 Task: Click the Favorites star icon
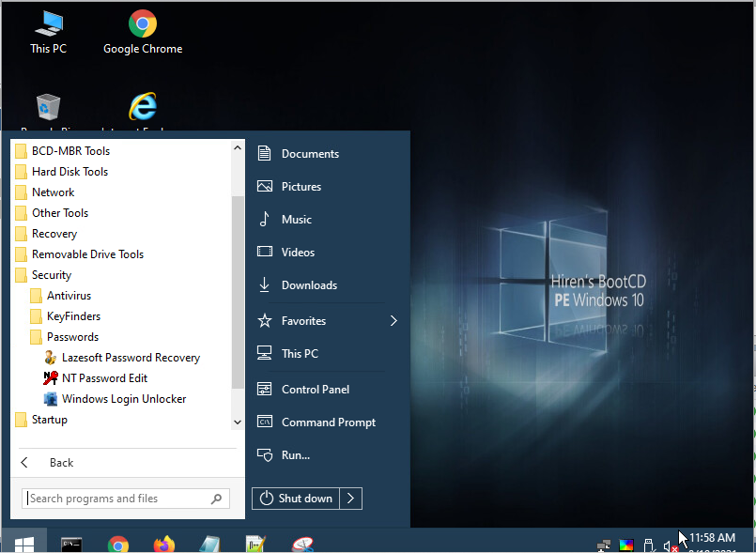[x=264, y=320]
